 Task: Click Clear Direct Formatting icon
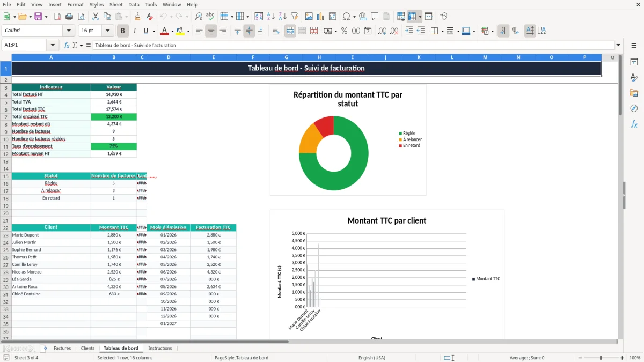click(x=149, y=17)
